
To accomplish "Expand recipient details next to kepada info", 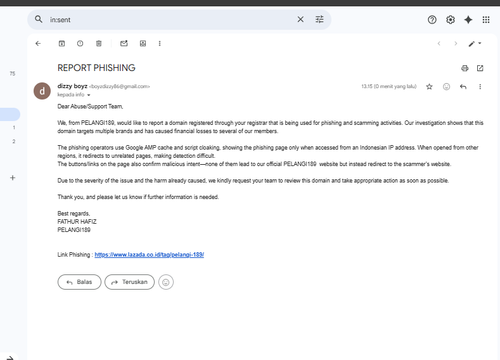I will click(x=89, y=95).
